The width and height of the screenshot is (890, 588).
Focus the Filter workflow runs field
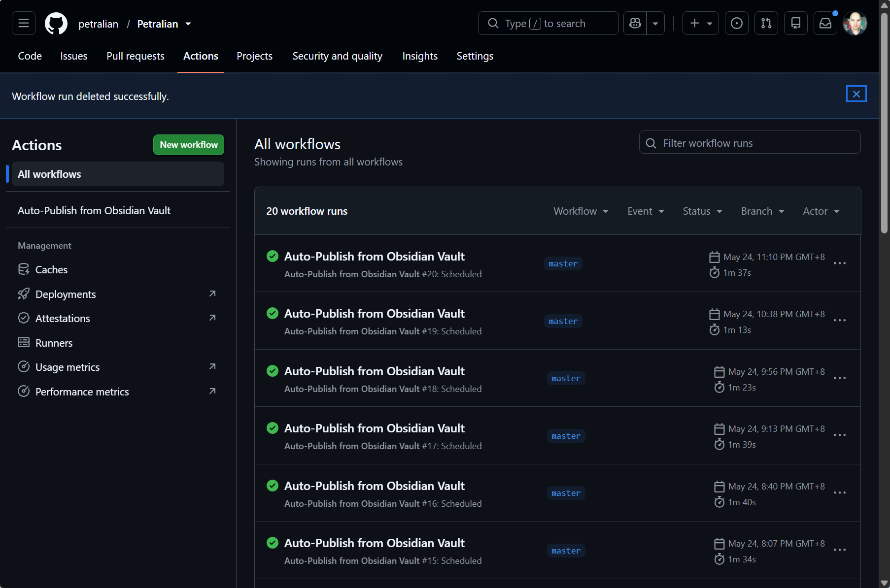pos(750,142)
